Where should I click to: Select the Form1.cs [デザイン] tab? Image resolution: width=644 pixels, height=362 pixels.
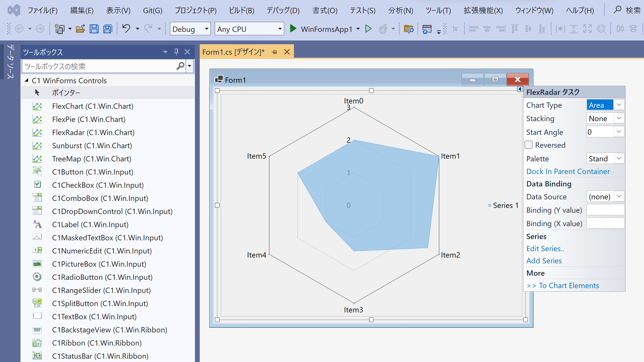pos(233,52)
